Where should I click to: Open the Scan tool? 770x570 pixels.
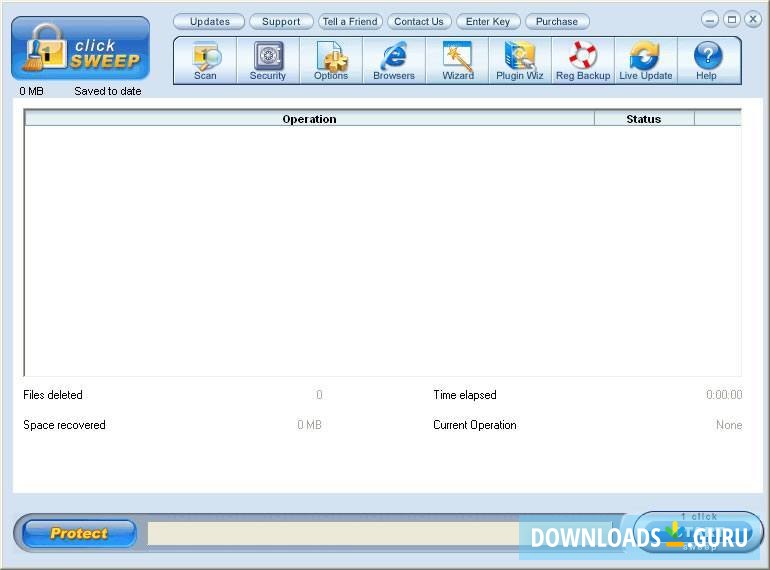[x=205, y=61]
